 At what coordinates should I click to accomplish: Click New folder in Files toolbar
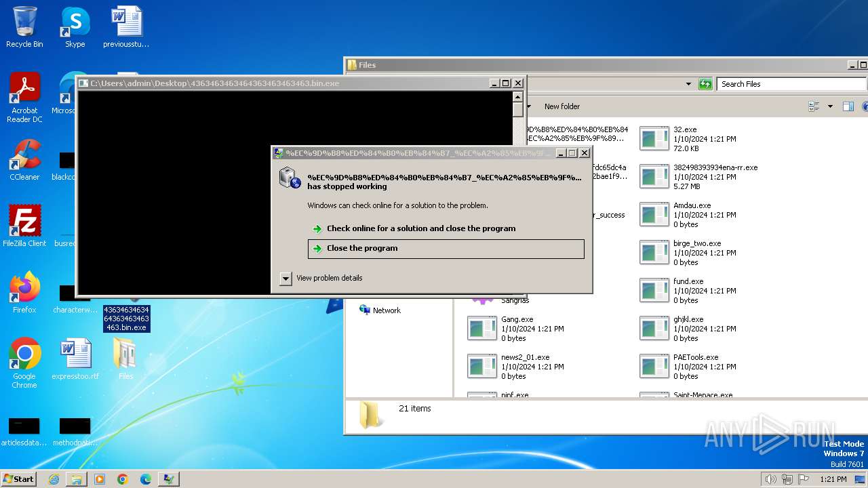click(562, 106)
